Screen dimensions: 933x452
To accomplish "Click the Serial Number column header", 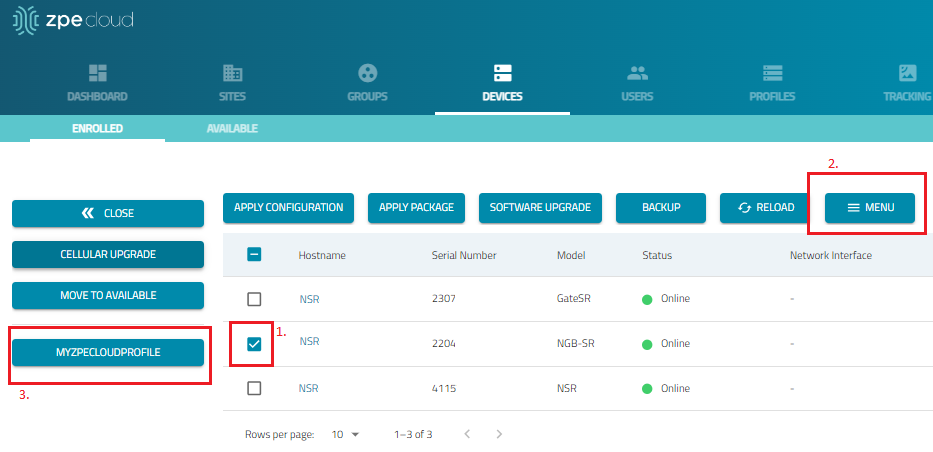I will (x=464, y=255).
